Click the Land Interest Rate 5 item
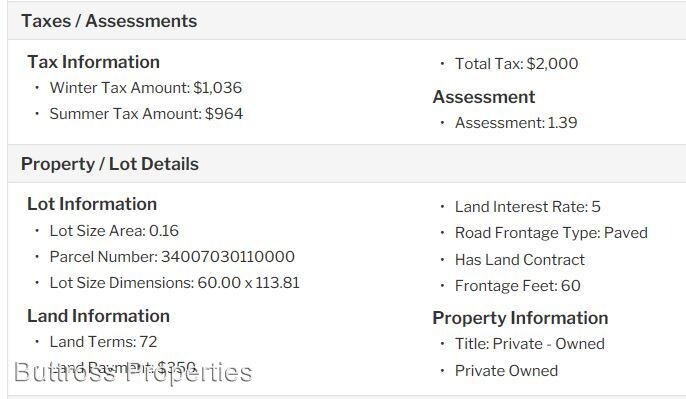This screenshot has width=686, height=399. pyautogui.click(x=528, y=207)
